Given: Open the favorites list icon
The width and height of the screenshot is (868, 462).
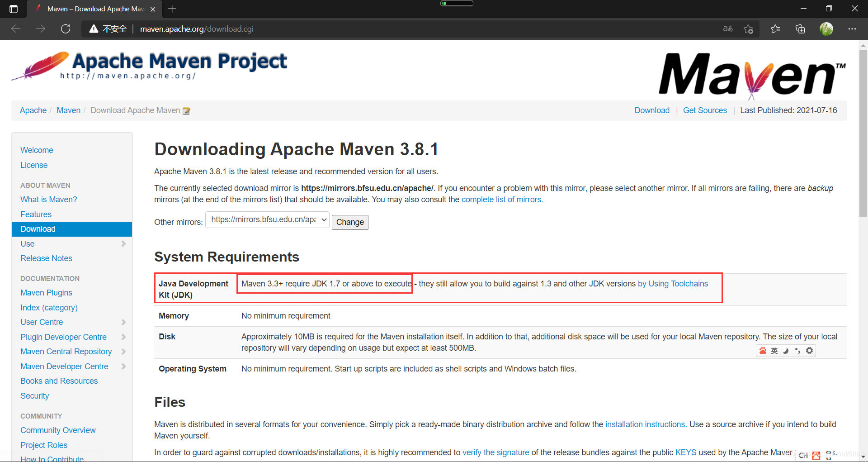Looking at the screenshot, I should pyautogui.click(x=775, y=29).
